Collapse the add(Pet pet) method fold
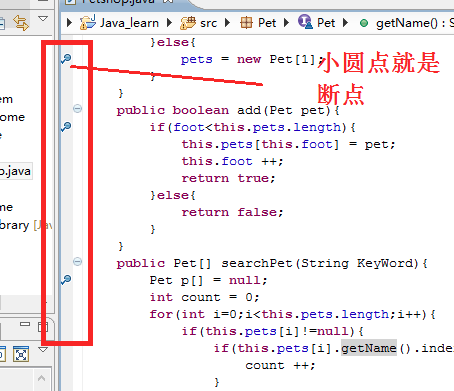The height and width of the screenshot is (391, 454). click(77, 108)
